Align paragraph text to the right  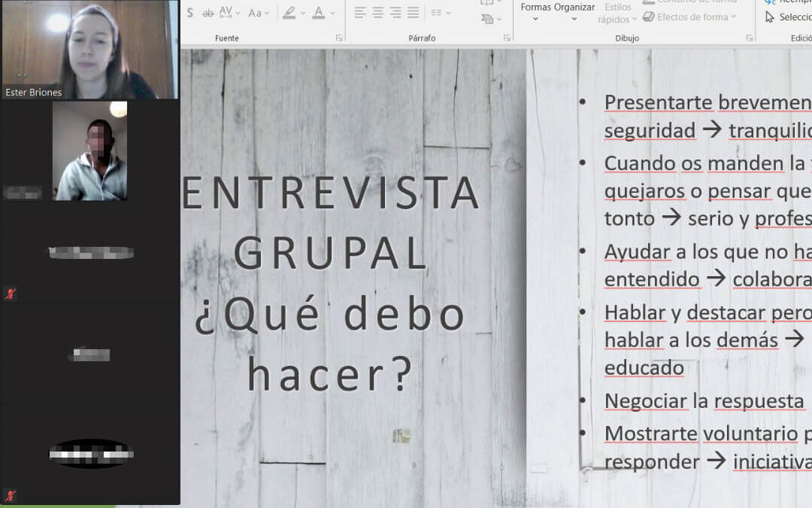point(395,13)
